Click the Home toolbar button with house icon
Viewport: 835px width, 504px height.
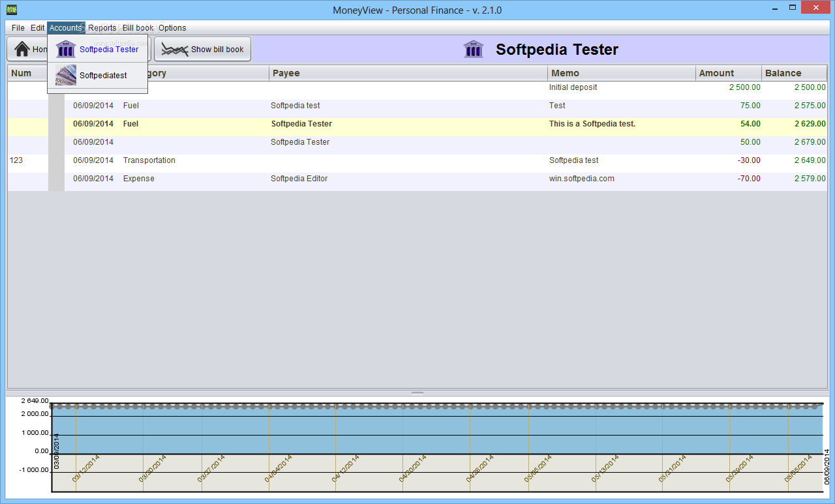coord(27,49)
